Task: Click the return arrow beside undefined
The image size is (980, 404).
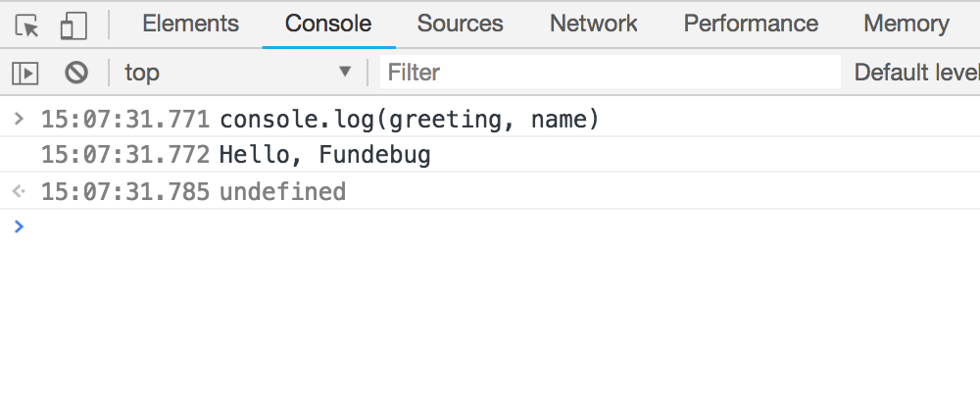Action: (x=18, y=191)
